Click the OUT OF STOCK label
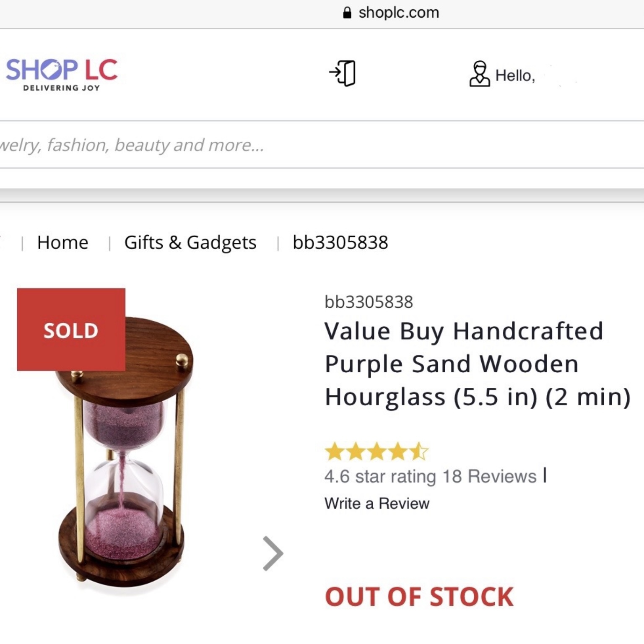The height and width of the screenshot is (644, 644). [x=419, y=597]
